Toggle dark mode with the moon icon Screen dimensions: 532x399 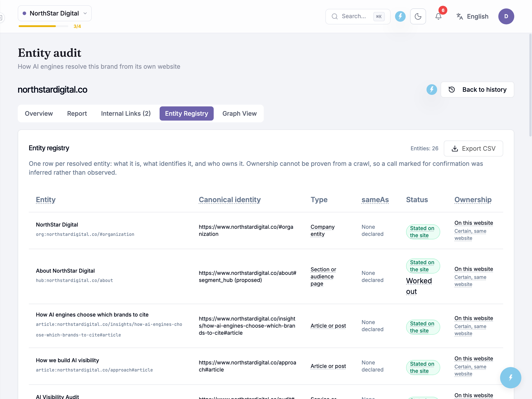click(x=418, y=16)
